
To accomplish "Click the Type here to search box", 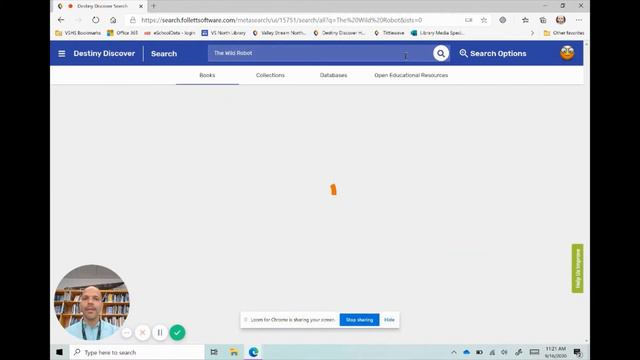I will click(137, 352).
